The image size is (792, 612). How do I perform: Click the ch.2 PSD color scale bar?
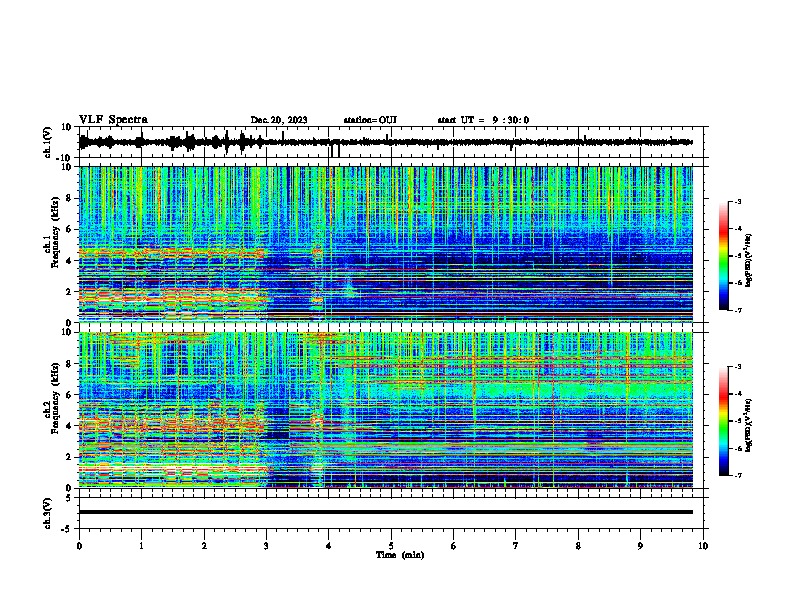click(x=723, y=421)
